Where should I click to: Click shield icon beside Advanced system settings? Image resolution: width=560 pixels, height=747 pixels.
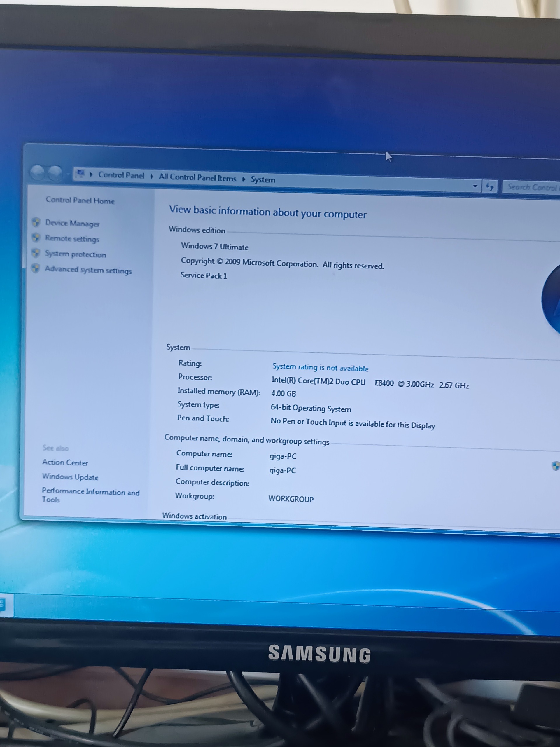[x=36, y=268]
